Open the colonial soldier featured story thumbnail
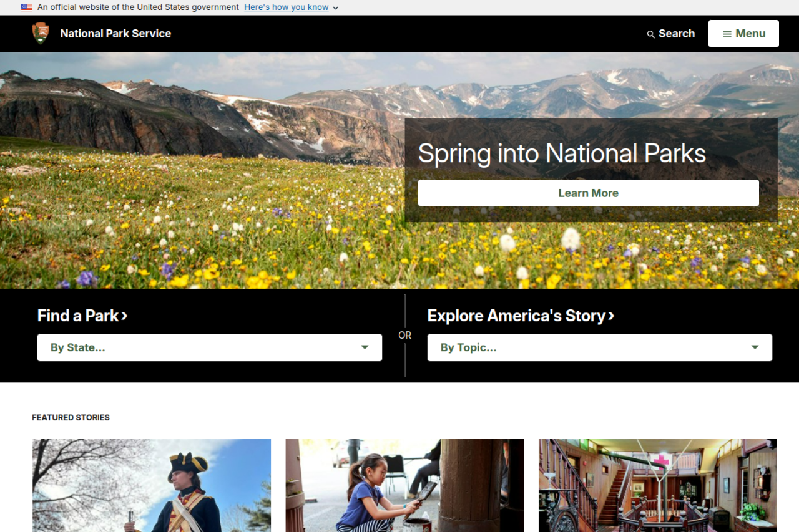 pyautogui.click(x=152, y=486)
